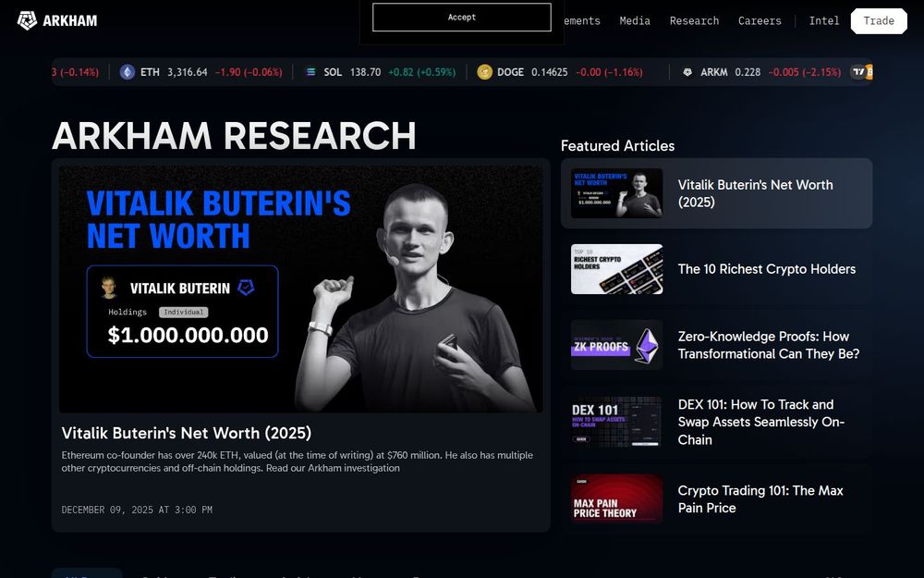The height and width of the screenshot is (578, 924).
Task: Click the Trade button
Action: click(879, 20)
